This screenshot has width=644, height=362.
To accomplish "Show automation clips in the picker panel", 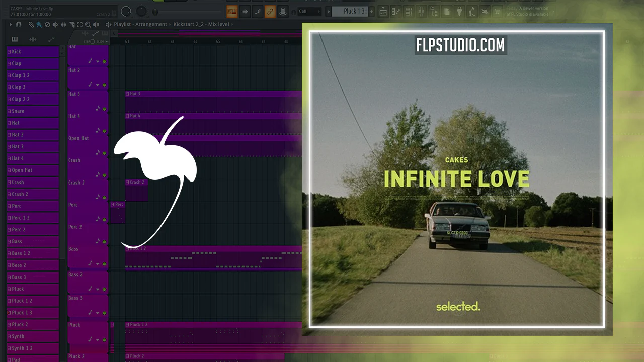I will pyautogui.click(x=51, y=39).
